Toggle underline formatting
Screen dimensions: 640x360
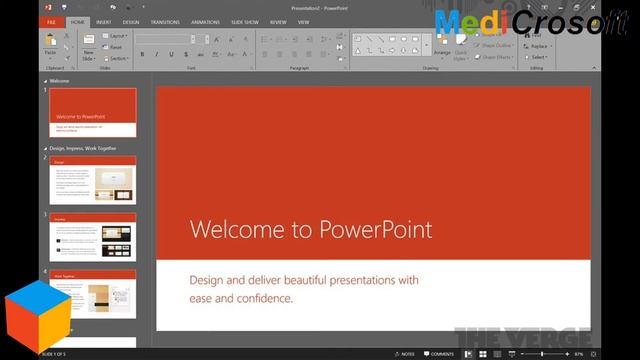pos(171,54)
